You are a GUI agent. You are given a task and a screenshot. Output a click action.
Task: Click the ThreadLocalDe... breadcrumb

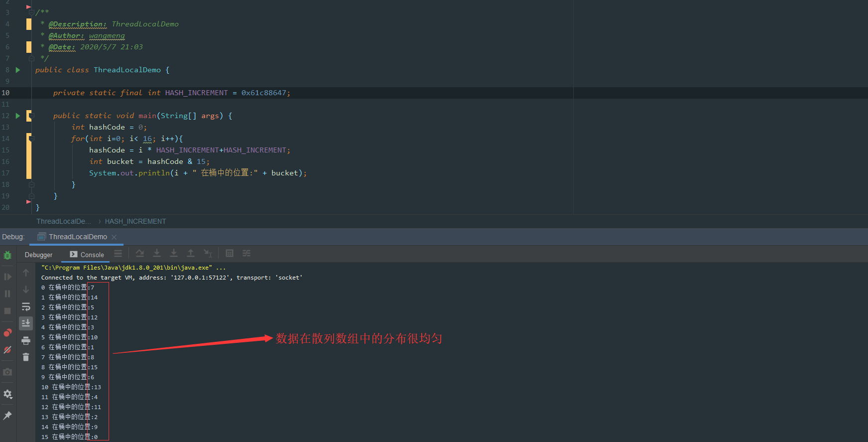pos(63,221)
